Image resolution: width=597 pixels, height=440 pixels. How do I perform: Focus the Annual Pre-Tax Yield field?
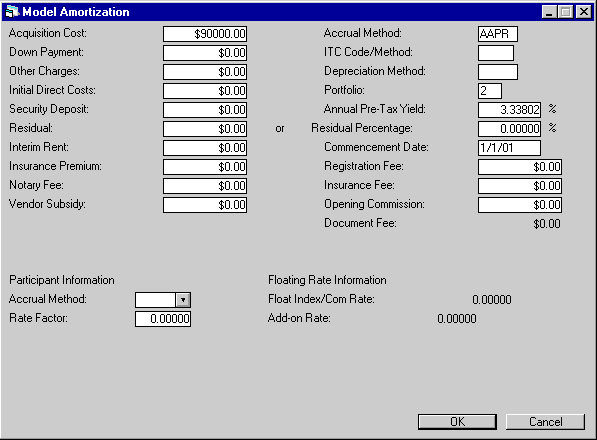tap(509, 110)
